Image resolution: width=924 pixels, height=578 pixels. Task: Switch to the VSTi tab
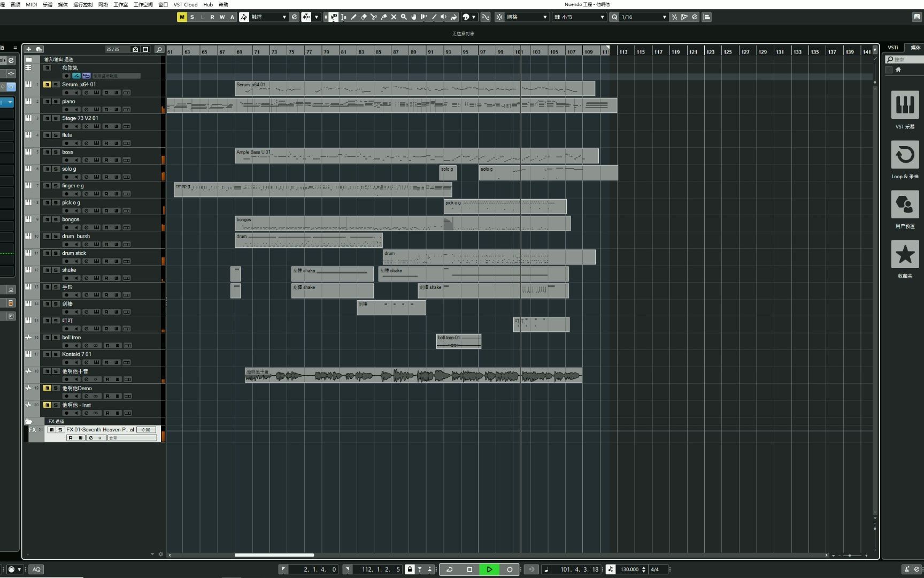click(893, 48)
